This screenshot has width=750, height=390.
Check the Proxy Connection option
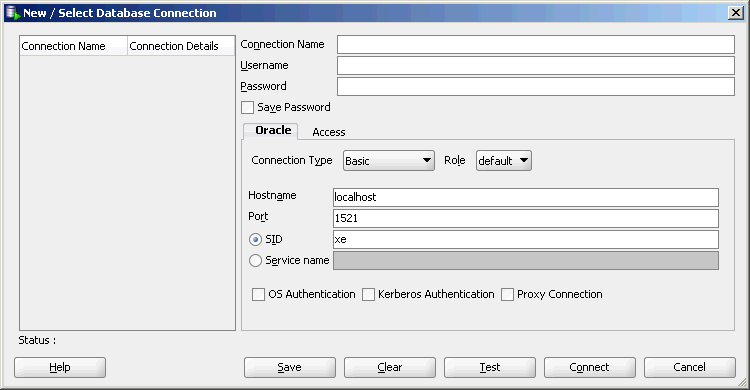click(507, 294)
